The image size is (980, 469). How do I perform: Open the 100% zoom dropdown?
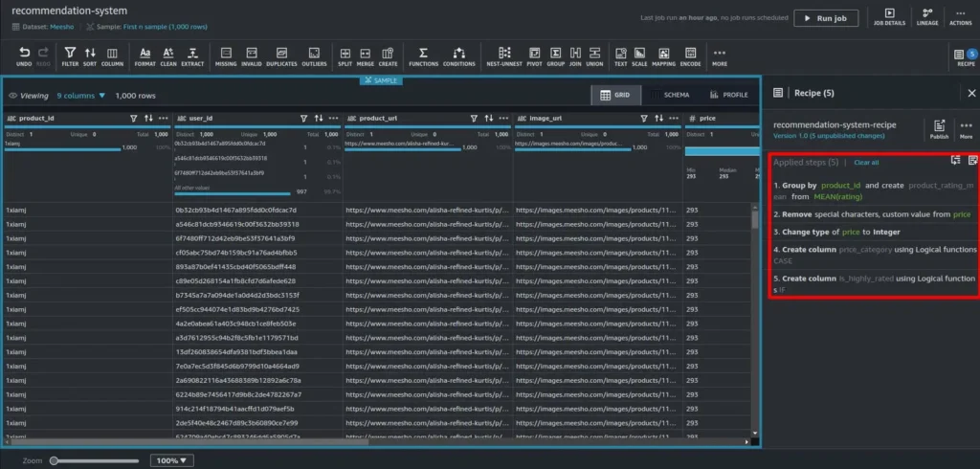pyautogui.click(x=171, y=461)
